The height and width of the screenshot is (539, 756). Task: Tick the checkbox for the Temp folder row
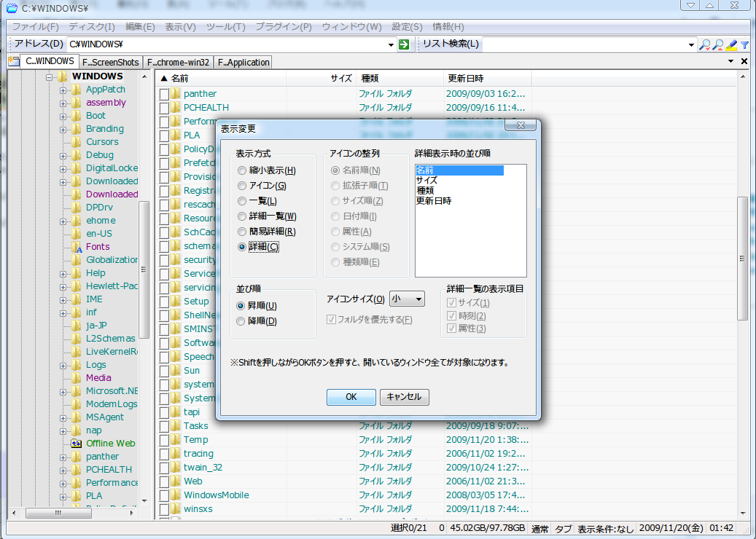click(x=164, y=440)
